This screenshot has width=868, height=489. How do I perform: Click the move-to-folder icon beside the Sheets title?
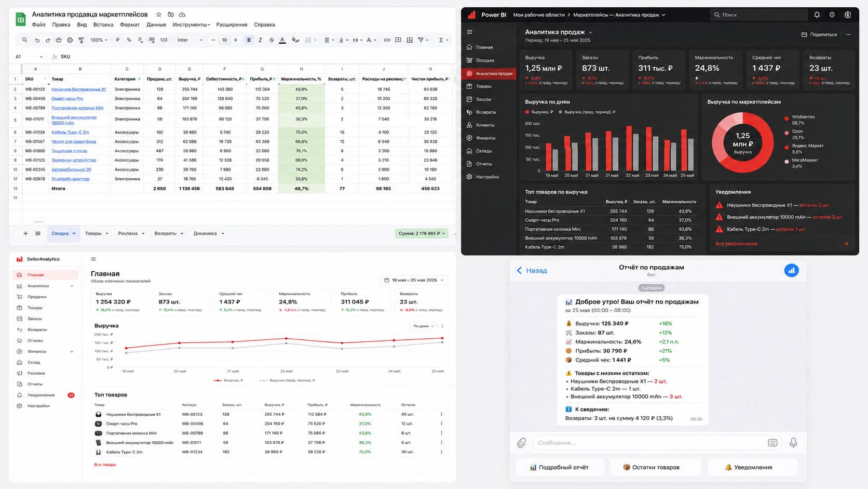click(170, 15)
